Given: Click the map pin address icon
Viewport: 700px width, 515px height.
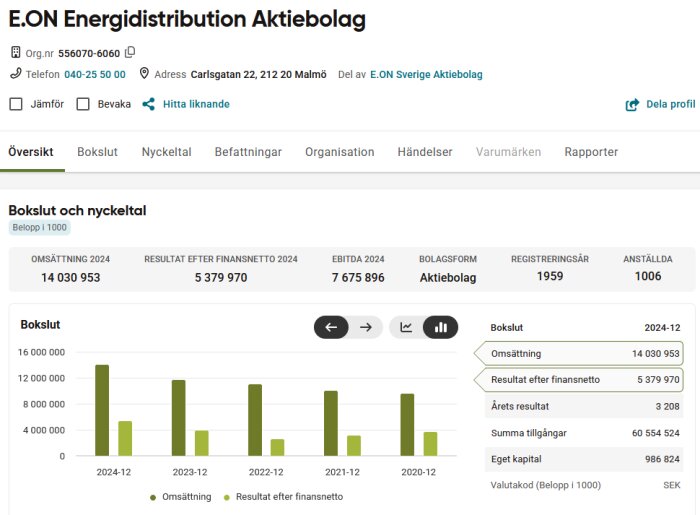Looking at the screenshot, I should click(144, 73).
